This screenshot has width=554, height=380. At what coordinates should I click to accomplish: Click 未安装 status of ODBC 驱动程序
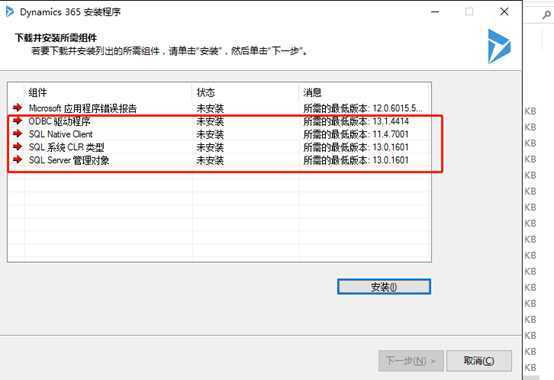pos(210,121)
